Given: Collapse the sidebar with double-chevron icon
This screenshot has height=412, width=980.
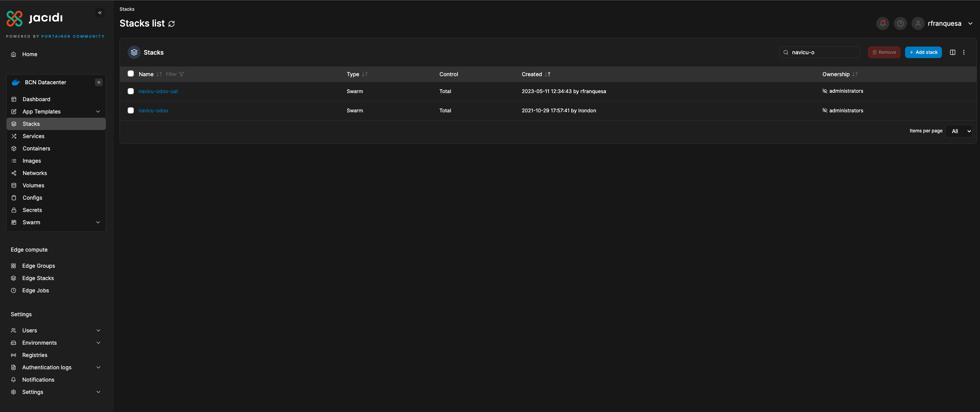Looking at the screenshot, I should [100, 13].
